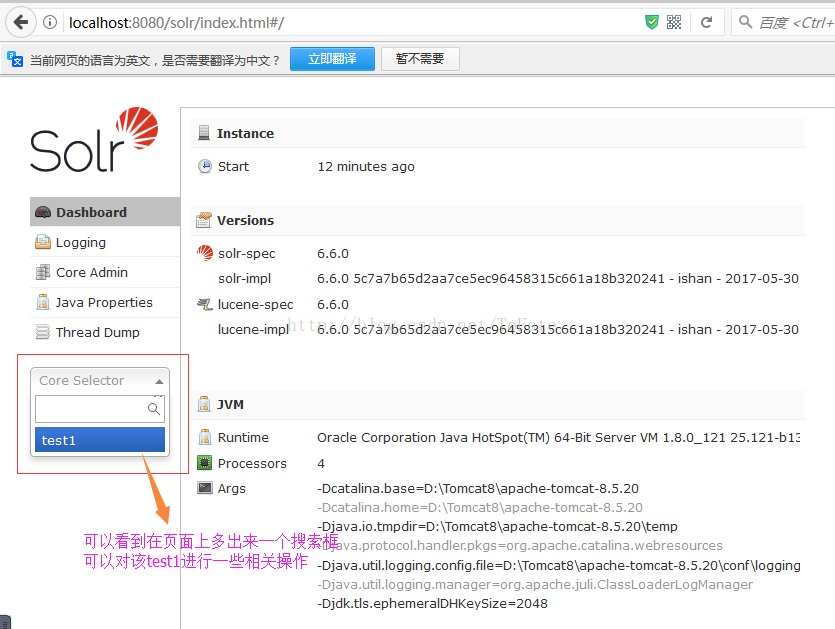Click the solr-spec version 6.6.0 value
835x629 pixels.
[x=333, y=254]
